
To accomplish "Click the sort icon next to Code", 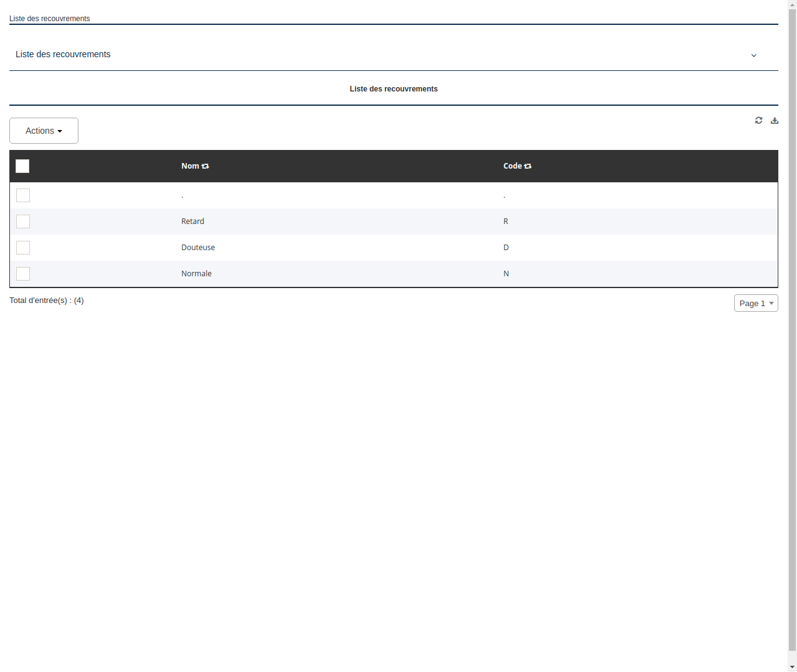I will (x=527, y=166).
